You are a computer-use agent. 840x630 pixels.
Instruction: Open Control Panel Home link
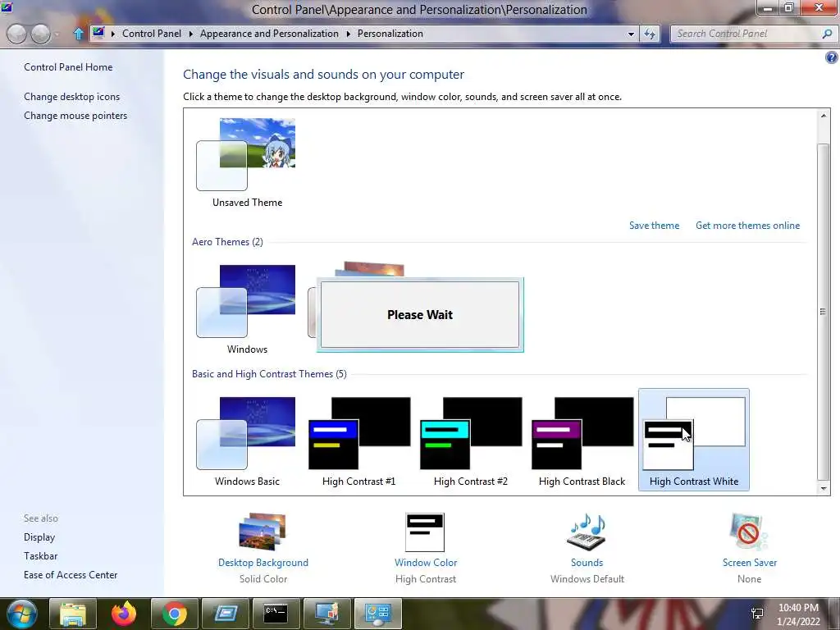point(68,67)
